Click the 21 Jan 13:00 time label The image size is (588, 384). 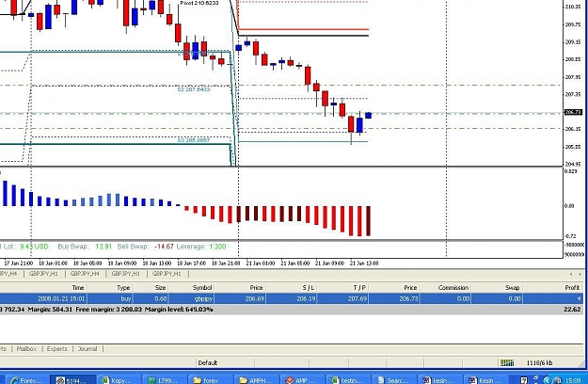[364, 264]
